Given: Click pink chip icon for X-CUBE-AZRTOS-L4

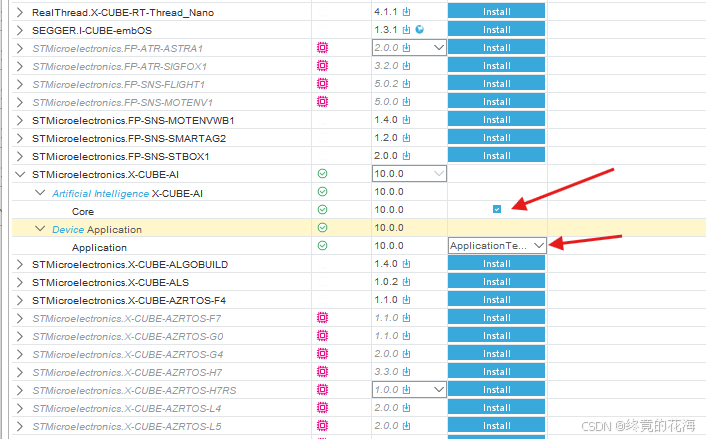Looking at the screenshot, I should [x=322, y=407].
